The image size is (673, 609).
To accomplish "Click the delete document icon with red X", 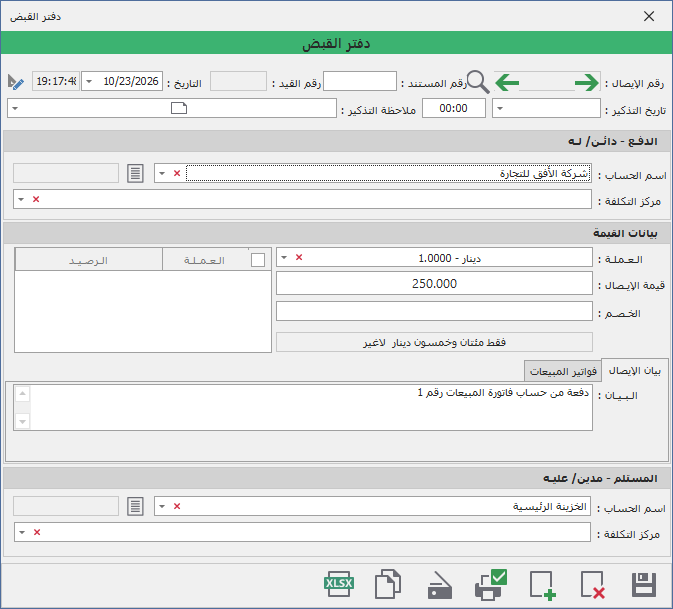I will click(593, 585).
